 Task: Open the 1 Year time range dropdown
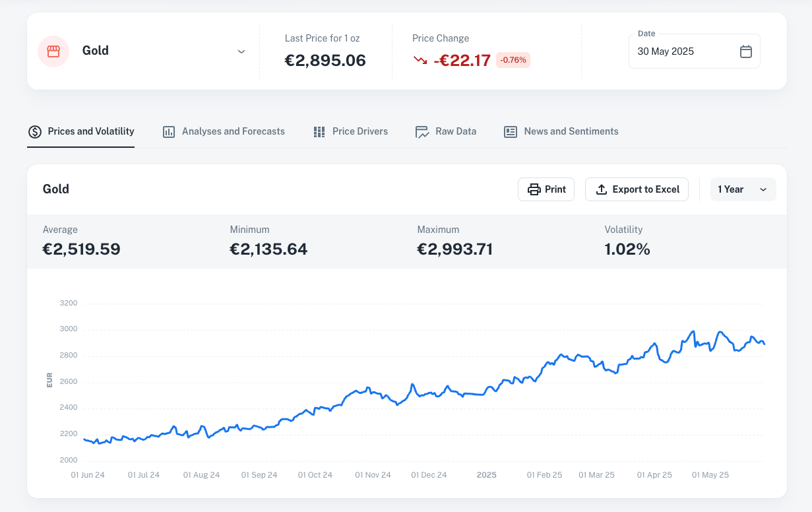coord(743,189)
